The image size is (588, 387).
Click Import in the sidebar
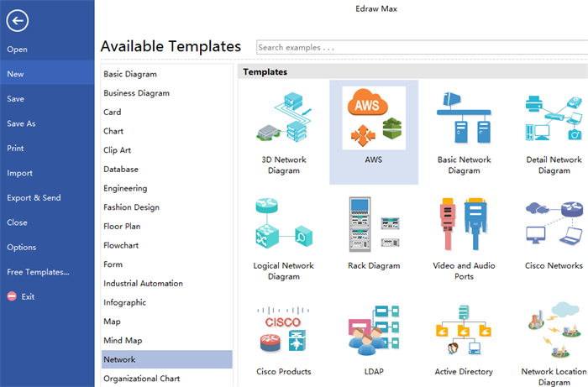coord(19,173)
